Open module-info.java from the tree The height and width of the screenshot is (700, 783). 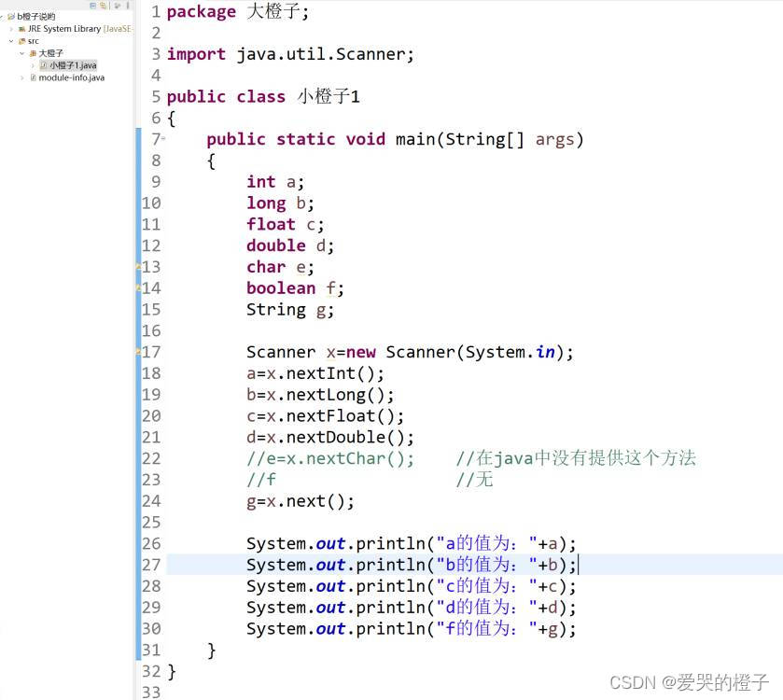(x=72, y=77)
